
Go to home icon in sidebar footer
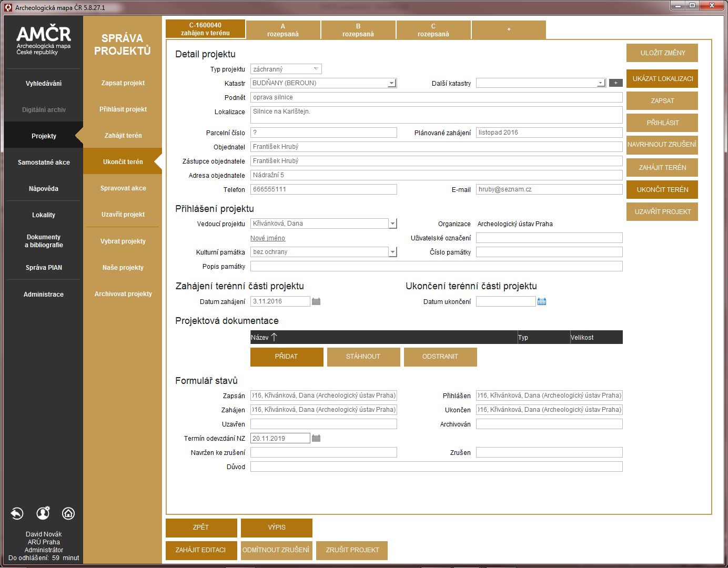click(x=68, y=513)
